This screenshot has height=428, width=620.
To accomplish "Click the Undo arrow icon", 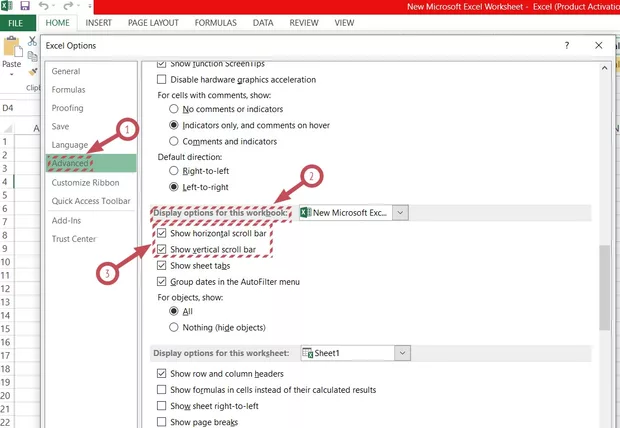I will click(x=45, y=6).
